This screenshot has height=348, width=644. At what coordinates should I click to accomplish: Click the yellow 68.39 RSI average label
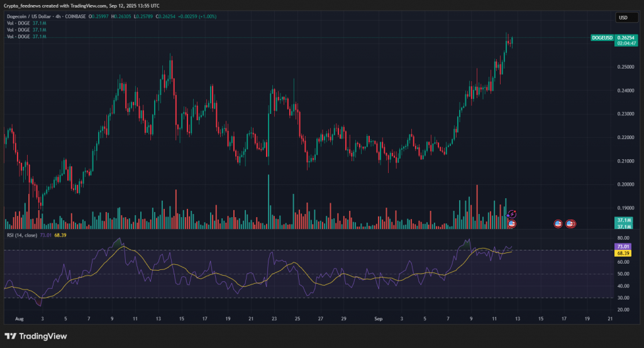pyautogui.click(x=623, y=252)
